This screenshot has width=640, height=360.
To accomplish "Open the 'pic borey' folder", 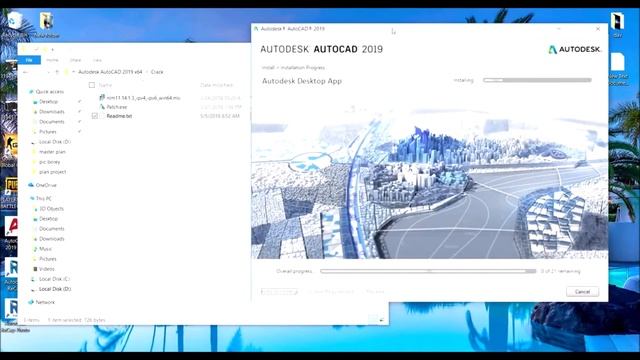I will coord(49,162).
